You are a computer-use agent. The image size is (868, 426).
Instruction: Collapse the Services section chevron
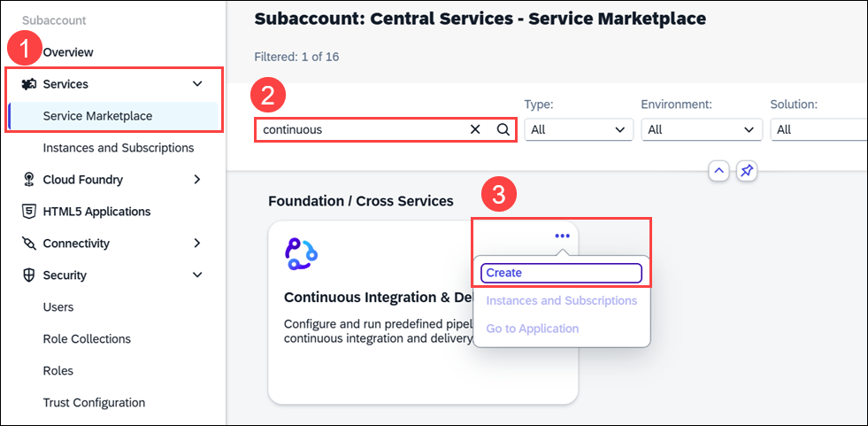tap(197, 84)
